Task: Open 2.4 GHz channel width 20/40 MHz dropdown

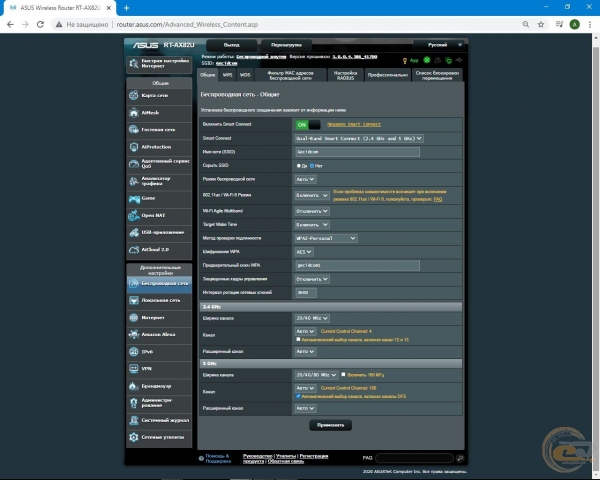Action: pos(312,318)
